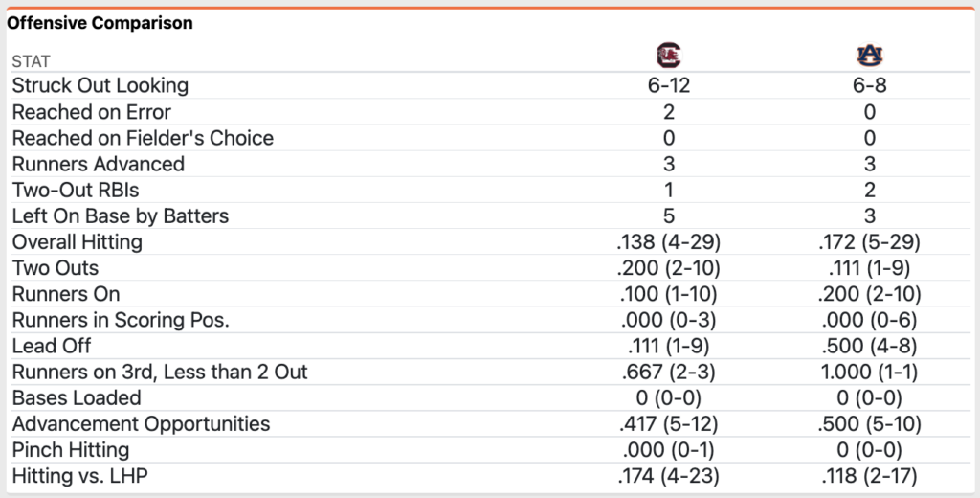
Task: Click the Pinch Hitting row label
Action: click(70, 449)
